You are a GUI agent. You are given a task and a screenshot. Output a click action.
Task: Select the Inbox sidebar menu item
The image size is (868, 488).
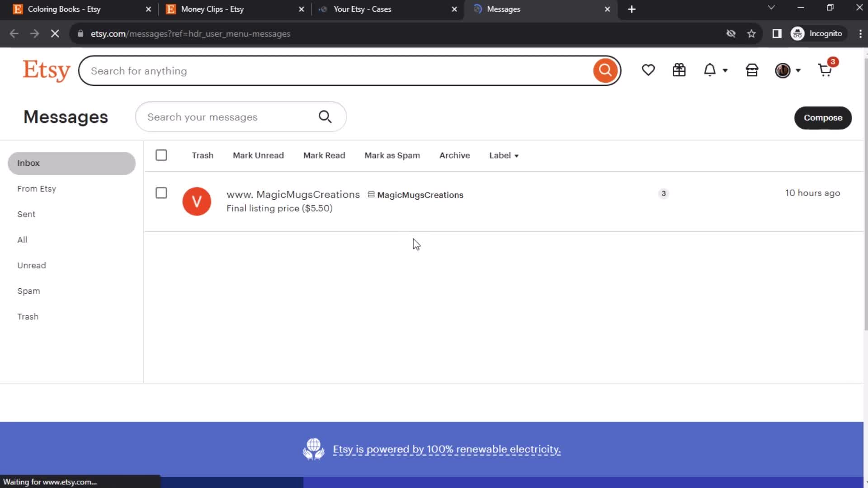point(71,163)
